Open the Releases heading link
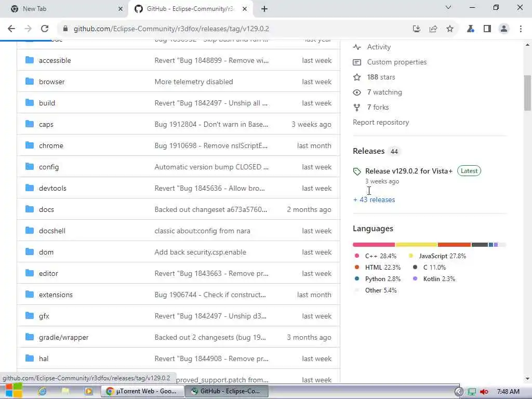532x399 pixels. coord(368,151)
